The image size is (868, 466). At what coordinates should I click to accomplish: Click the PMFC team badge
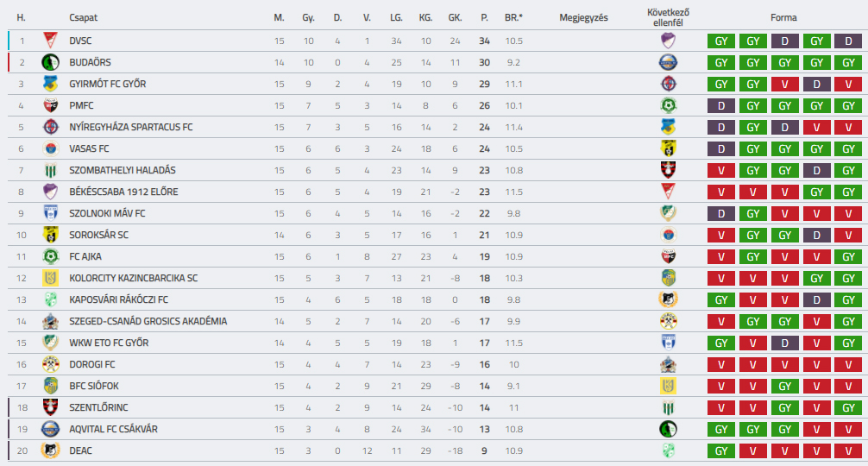pyautogui.click(x=50, y=105)
